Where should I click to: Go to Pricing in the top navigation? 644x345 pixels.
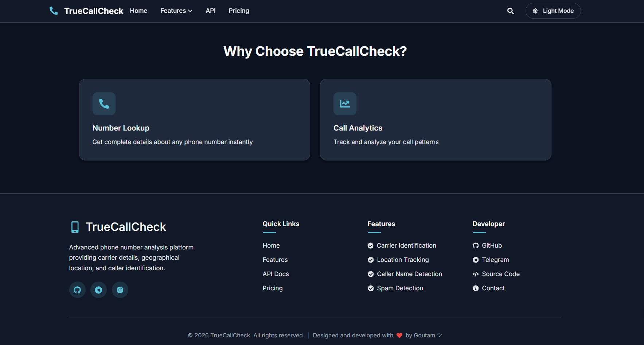[x=239, y=11]
